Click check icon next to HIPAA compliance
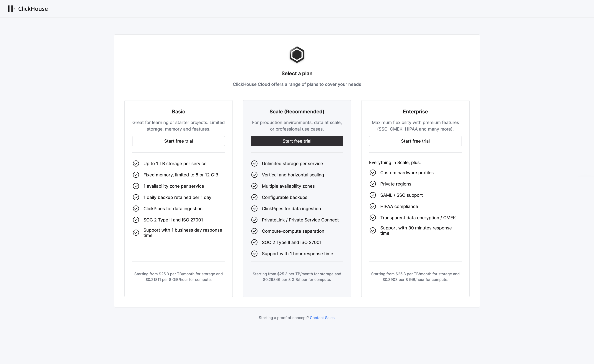This screenshot has width=594, height=364. (x=373, y=206)
